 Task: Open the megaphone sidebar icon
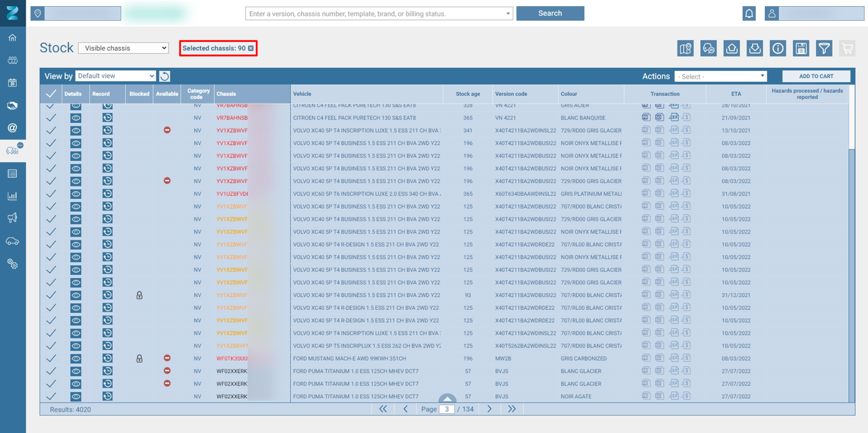pos(12,218)
